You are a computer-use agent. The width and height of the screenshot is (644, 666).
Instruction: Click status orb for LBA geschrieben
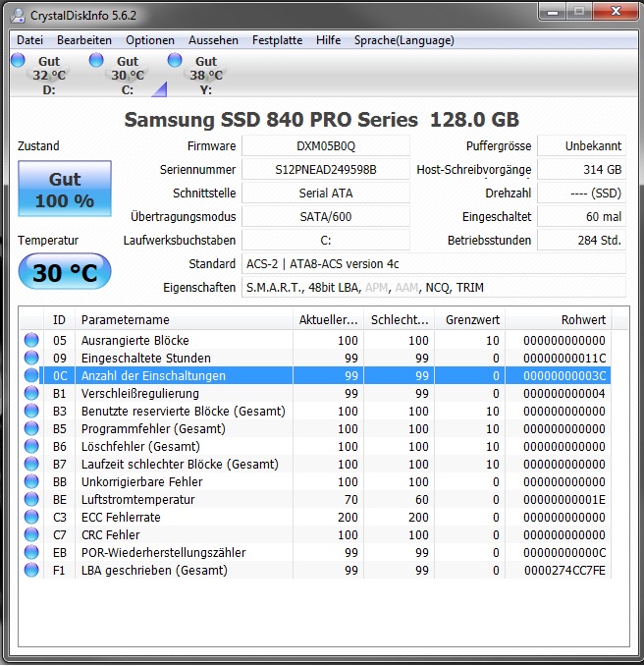click(31, 570)
